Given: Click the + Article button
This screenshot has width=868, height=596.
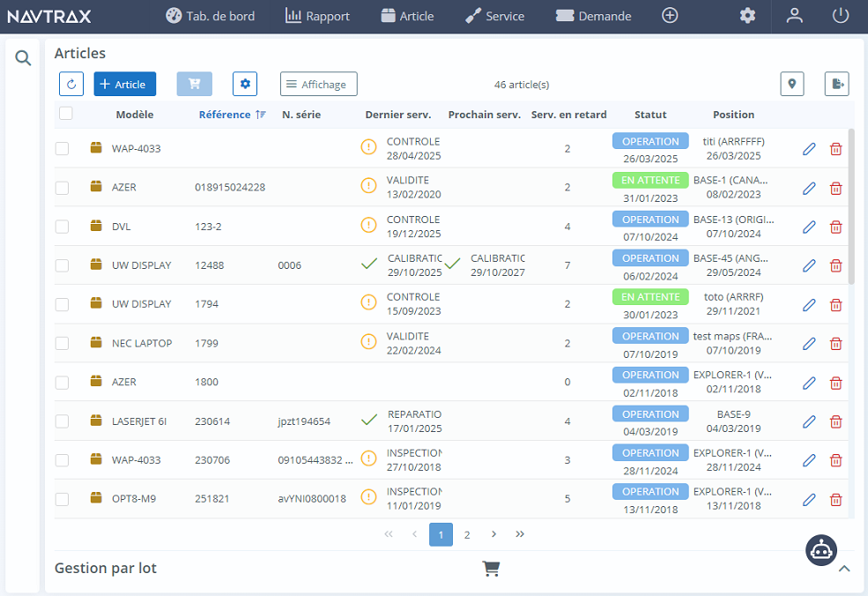Looking at the screenshot, I should (x=124, y=84).
